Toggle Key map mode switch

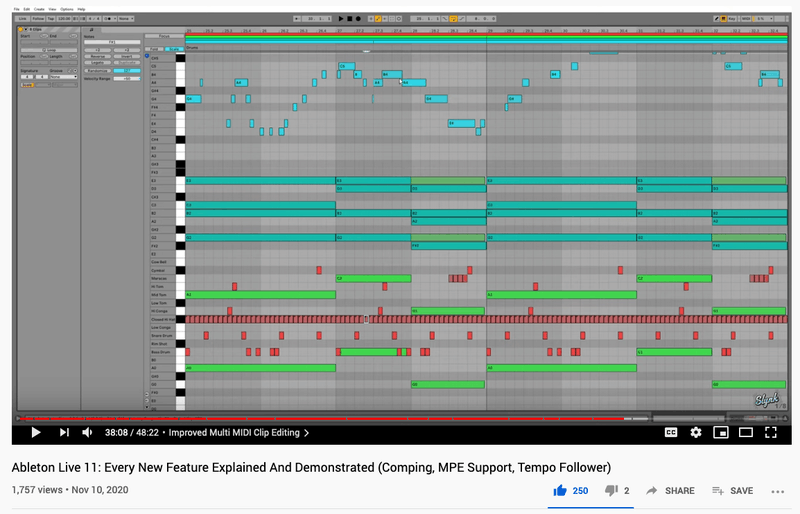(732, 19)
